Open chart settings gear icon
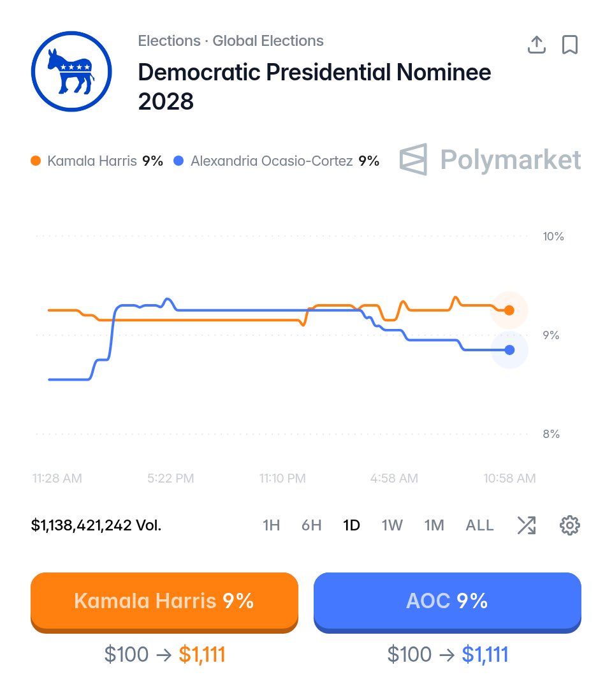 coord(569,525)
